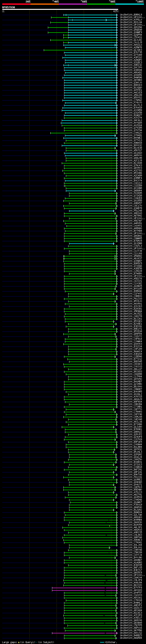The width and height of the screenshot is (146, 644).
Task: Click the UniRef100_A7H715 label
Action: click(x=131, y=397)
